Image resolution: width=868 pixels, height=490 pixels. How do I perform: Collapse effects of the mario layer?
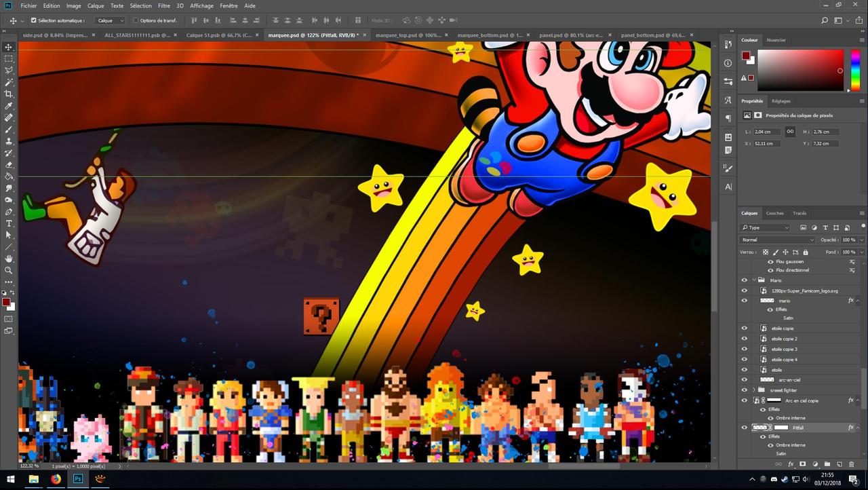pos(858,301)
